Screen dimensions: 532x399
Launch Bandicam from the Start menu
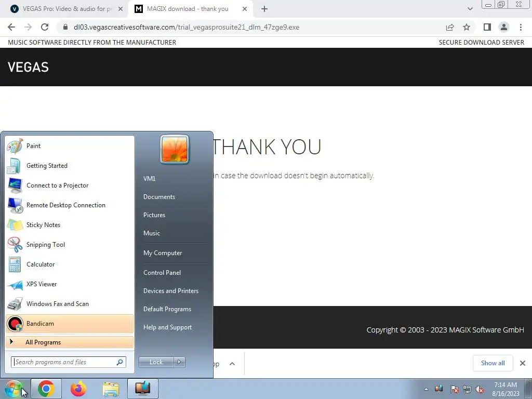point(70,323)
